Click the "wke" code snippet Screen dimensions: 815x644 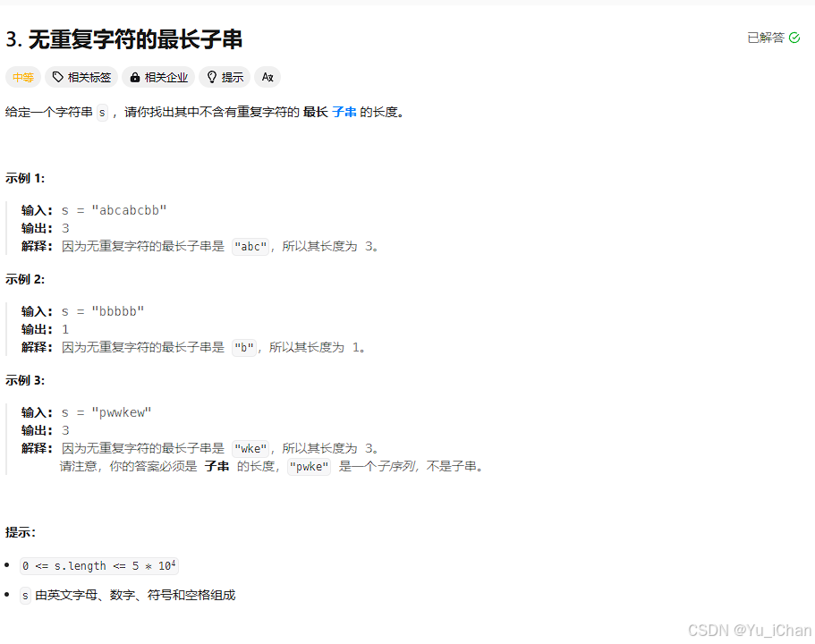coord(250,449)
